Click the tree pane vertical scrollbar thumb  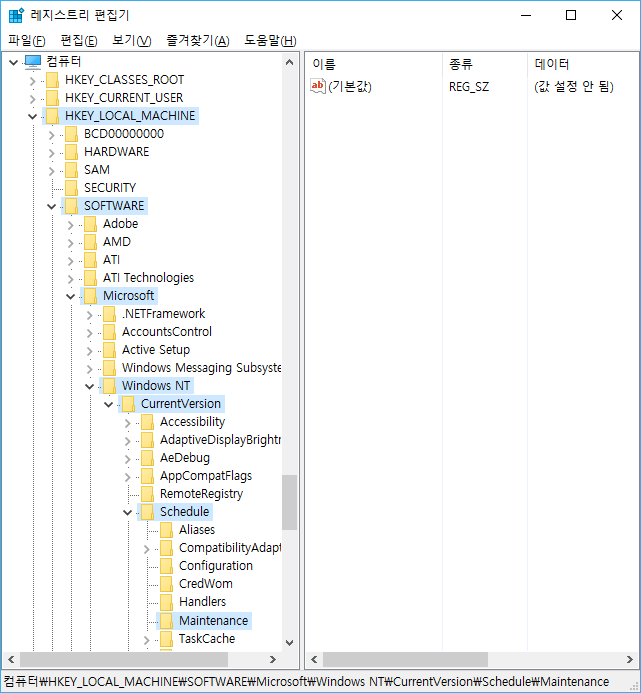coord(290,502)
